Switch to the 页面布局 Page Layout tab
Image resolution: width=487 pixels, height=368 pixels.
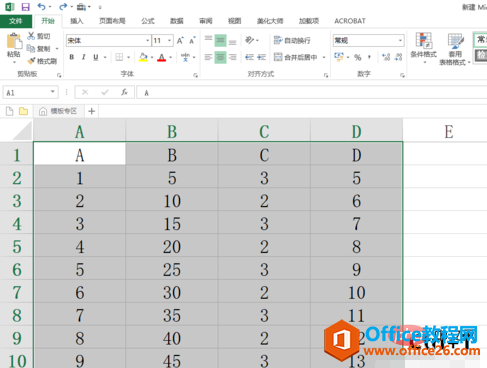tap(112, 21)
